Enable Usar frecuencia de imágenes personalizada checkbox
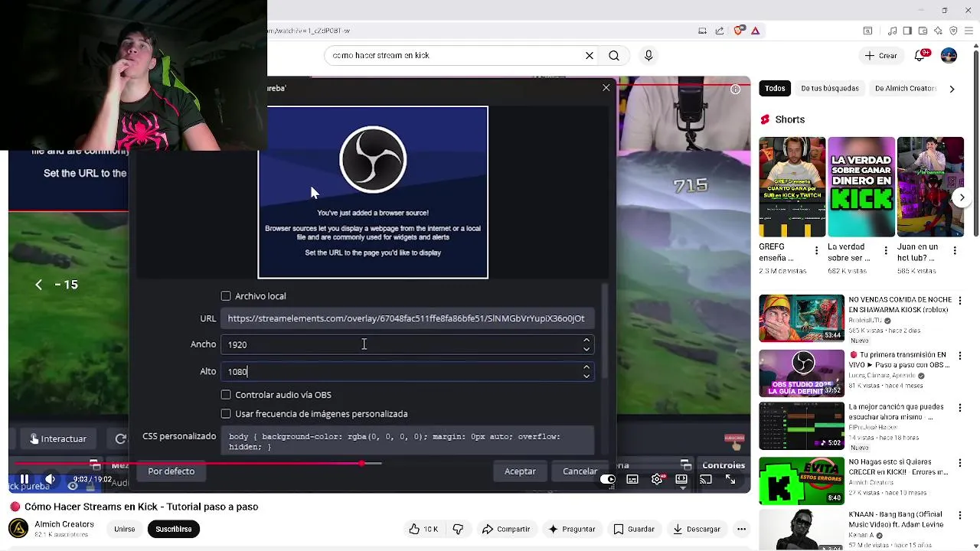Screen dimensions: 980x551 pyautogui.click(x=226, y=414)
